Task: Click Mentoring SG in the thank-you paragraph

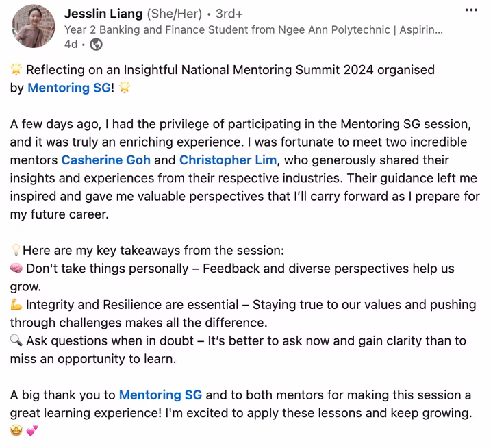Action: point(160,395)
